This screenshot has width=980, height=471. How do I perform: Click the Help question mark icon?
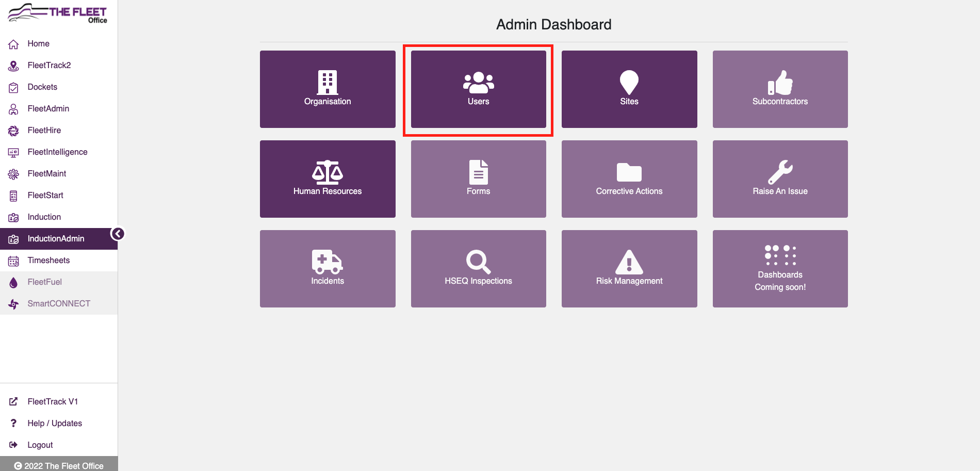13,423
